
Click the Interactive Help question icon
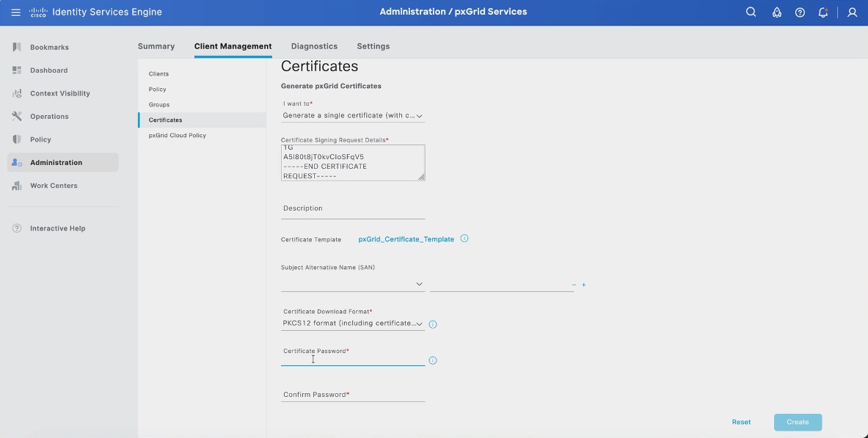pyautogui.click(x=17, y=228)
